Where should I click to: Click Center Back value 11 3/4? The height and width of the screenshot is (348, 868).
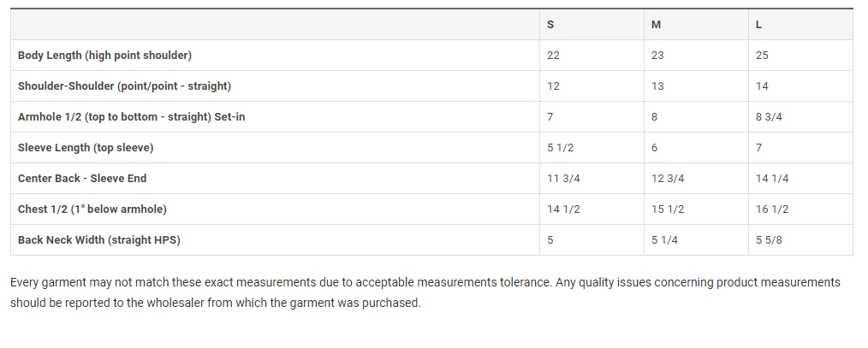(x=563, y=178)
